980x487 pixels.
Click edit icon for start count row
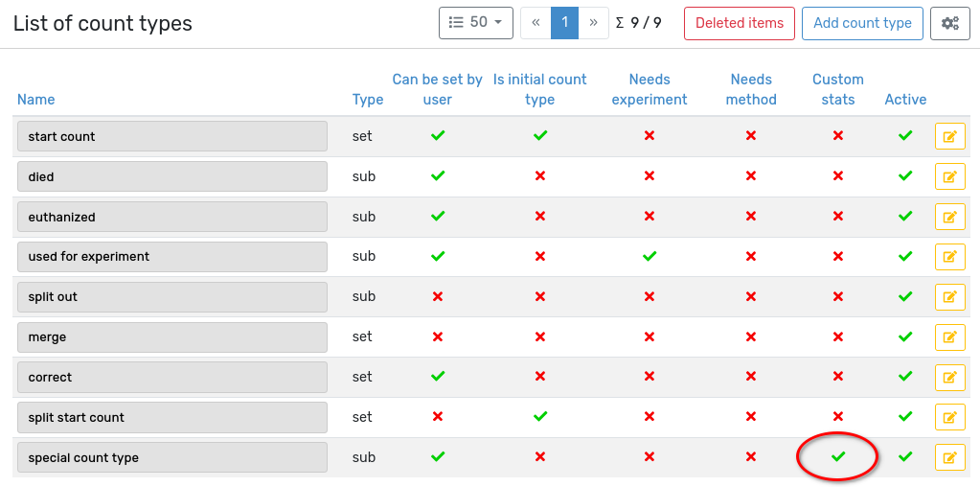tap(949, 136)
